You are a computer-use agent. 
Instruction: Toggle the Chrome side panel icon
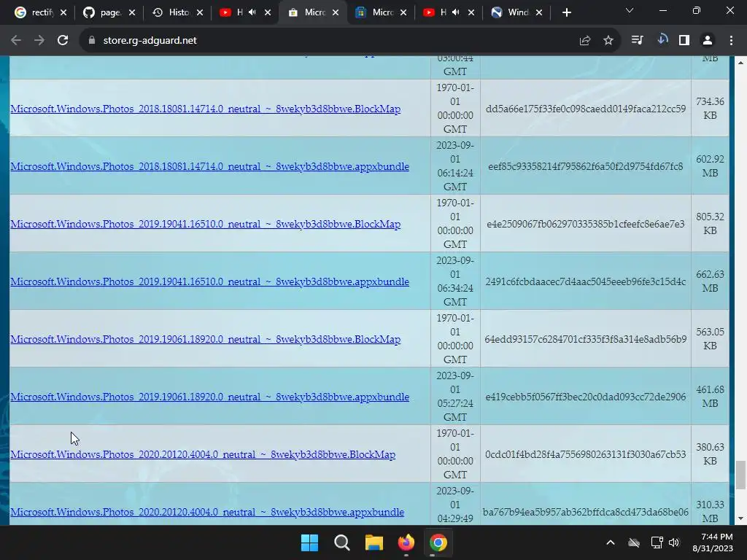tap(684, 41)
